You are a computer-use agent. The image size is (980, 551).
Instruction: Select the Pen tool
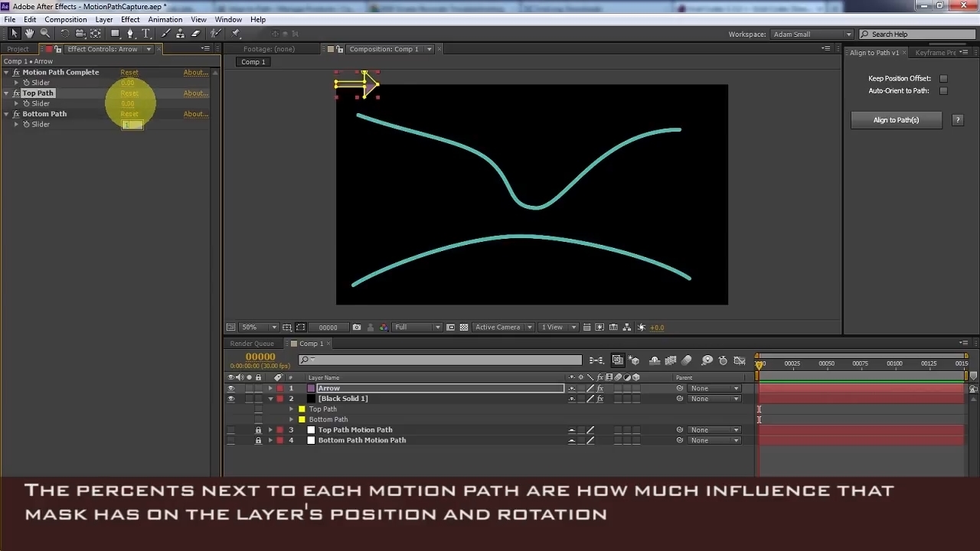[130, 34]
